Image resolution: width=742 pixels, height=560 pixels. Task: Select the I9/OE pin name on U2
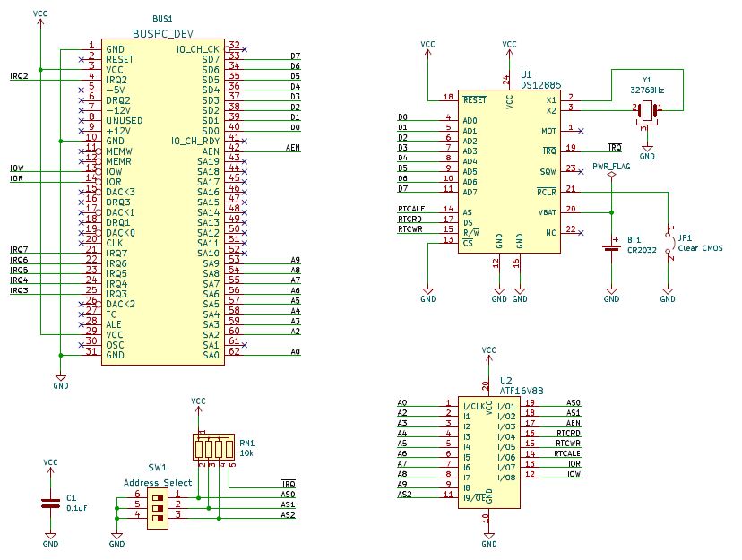(x=474, y=498)
